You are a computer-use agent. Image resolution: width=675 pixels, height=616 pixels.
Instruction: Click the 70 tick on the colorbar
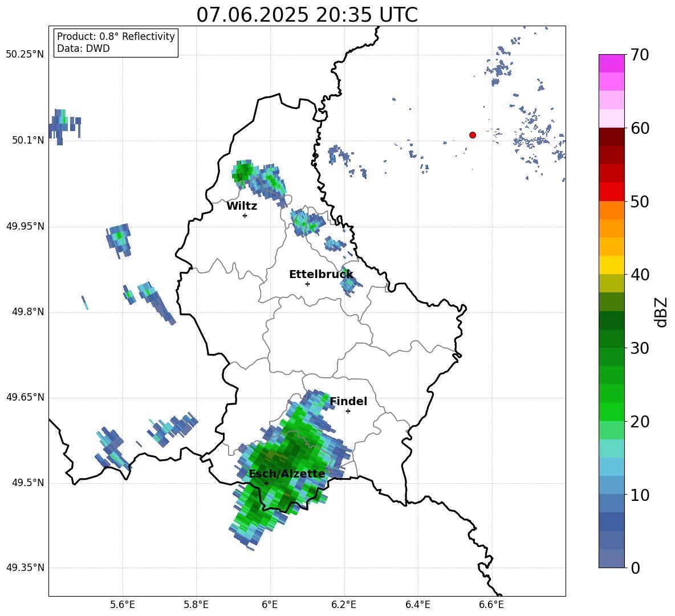[640, 55]
